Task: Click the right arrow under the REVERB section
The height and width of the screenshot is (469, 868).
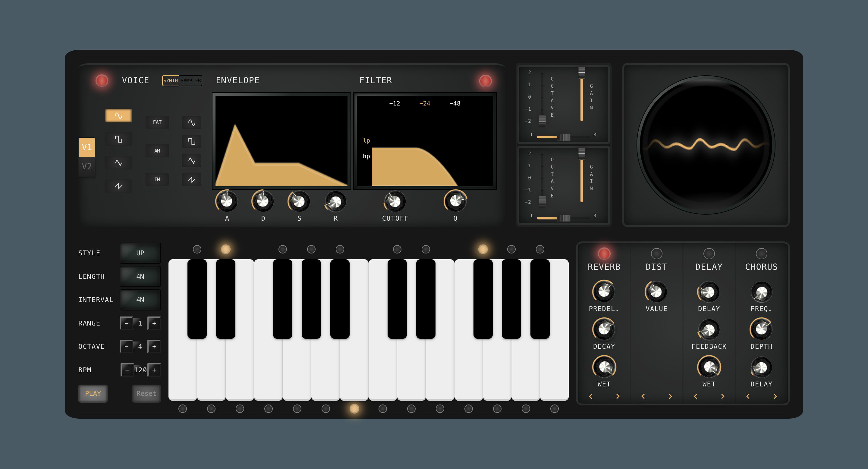Action: click(x=617, y=396)
